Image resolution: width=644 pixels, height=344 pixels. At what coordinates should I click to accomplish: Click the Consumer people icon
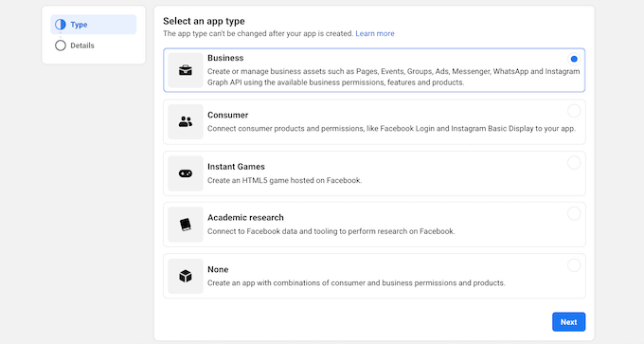[186, 121]
